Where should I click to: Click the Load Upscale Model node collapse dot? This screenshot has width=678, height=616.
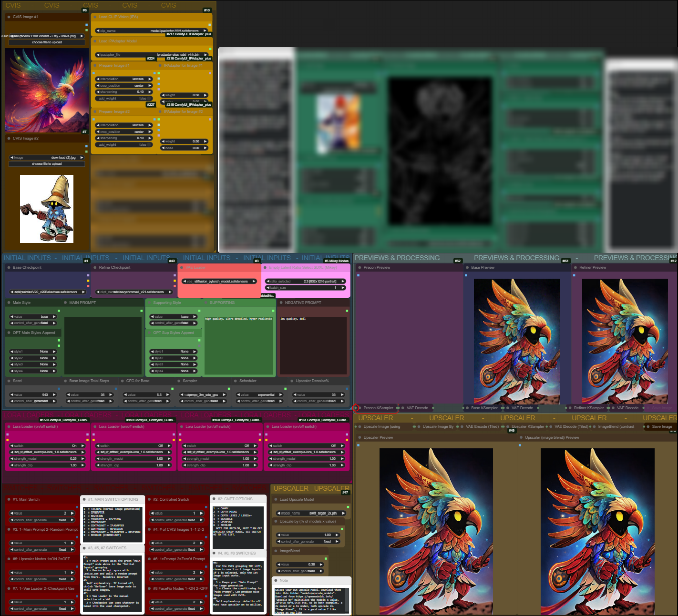pyautogui.click(x=276, y=499)
